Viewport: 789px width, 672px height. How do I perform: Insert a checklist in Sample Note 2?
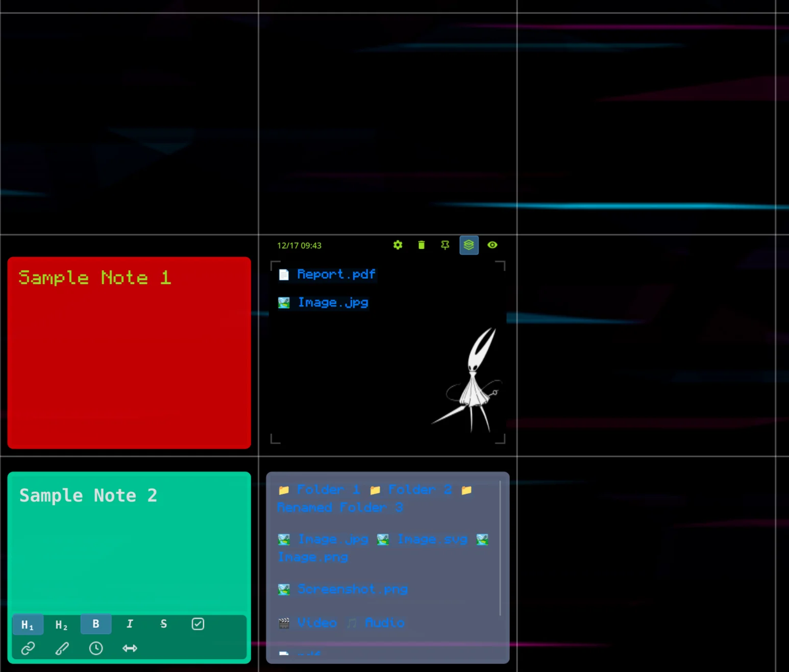pos(198,624)
